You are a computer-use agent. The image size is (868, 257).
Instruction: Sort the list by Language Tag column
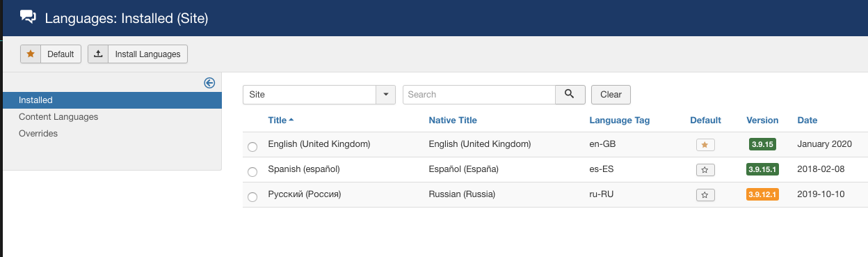point(619,120)
